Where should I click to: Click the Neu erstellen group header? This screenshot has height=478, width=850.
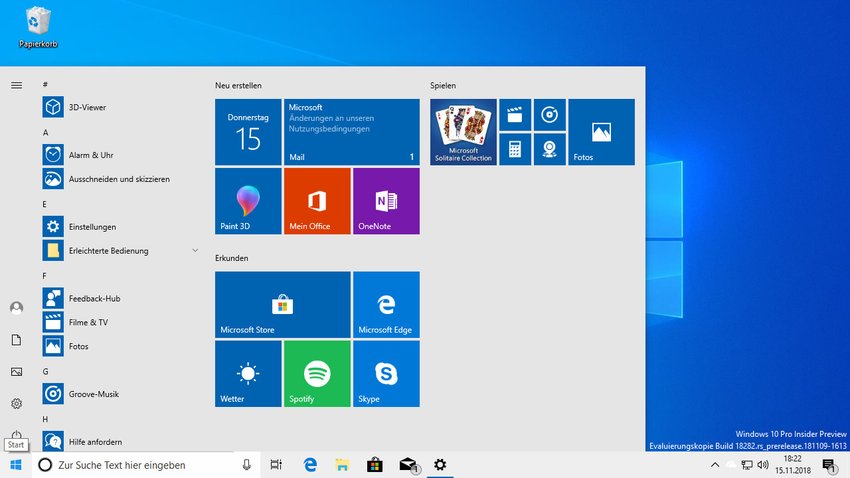[238, 86]
